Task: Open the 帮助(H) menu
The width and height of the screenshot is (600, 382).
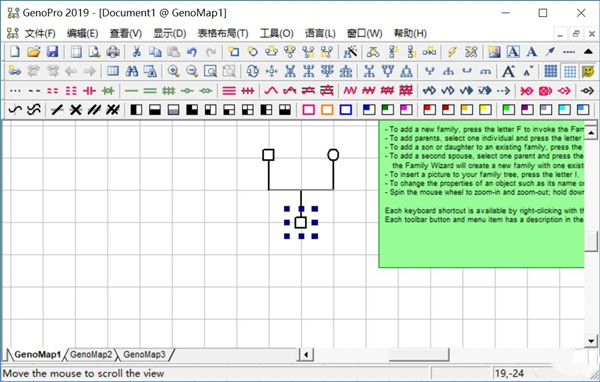Action: coord(410,34)
